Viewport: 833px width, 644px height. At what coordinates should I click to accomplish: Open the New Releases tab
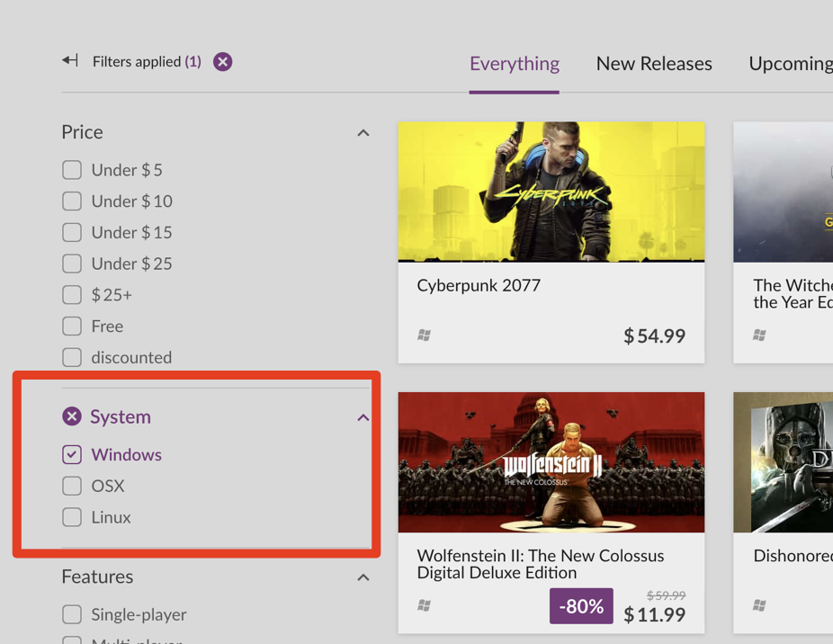pos(654,64)
